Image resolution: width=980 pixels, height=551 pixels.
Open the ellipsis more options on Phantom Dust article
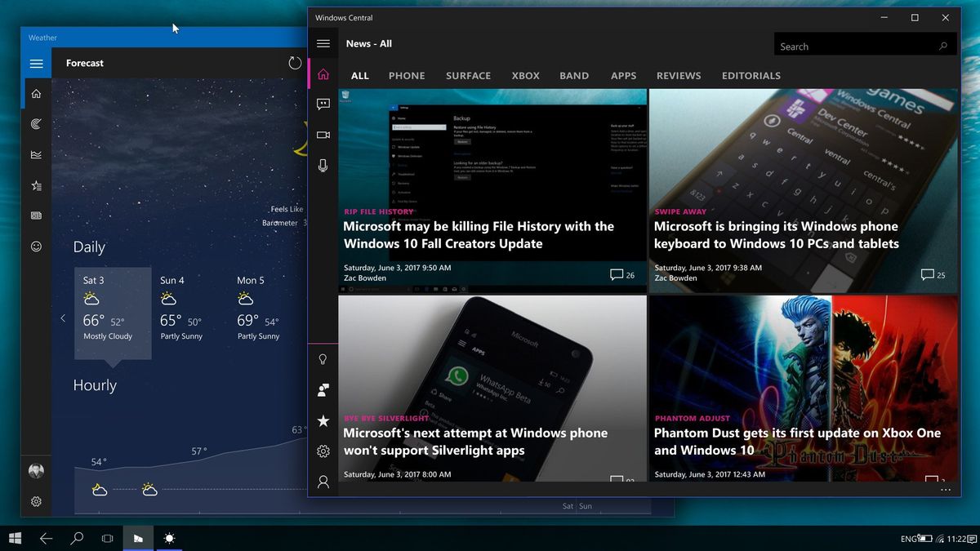[945, 488]
